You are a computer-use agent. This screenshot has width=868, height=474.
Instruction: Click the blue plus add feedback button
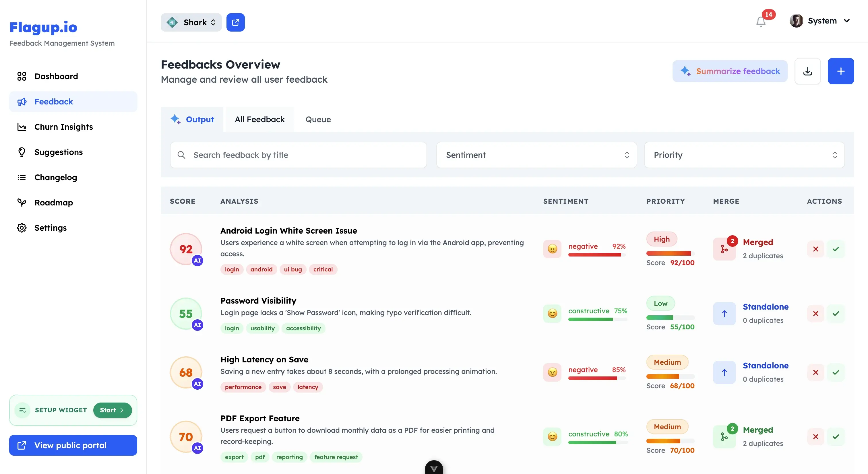840,71
